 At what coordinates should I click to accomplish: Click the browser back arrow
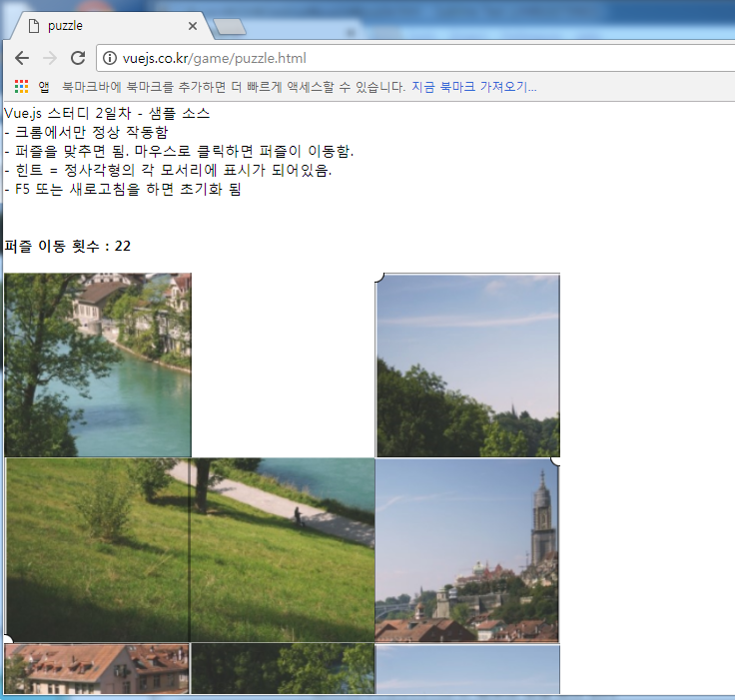pos(22,58)
